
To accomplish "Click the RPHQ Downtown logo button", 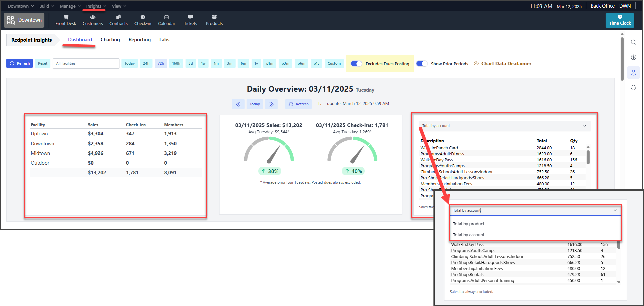I will (x=24, y=20).
